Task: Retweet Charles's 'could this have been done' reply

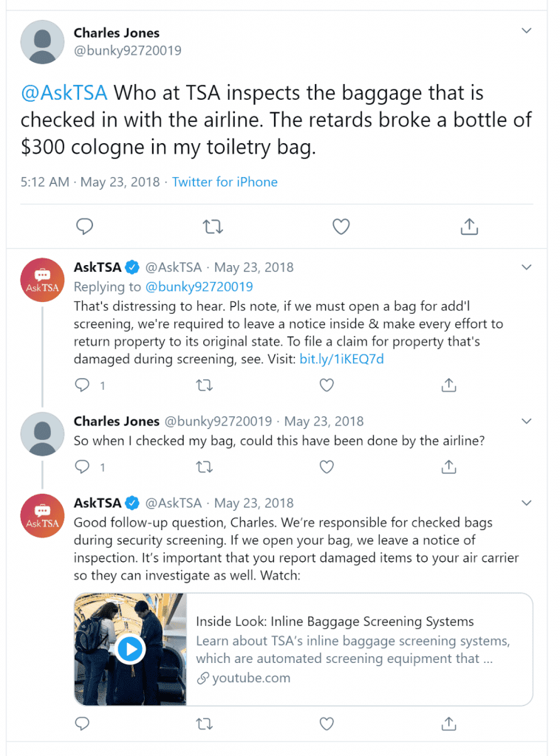Action: point(205,467)
